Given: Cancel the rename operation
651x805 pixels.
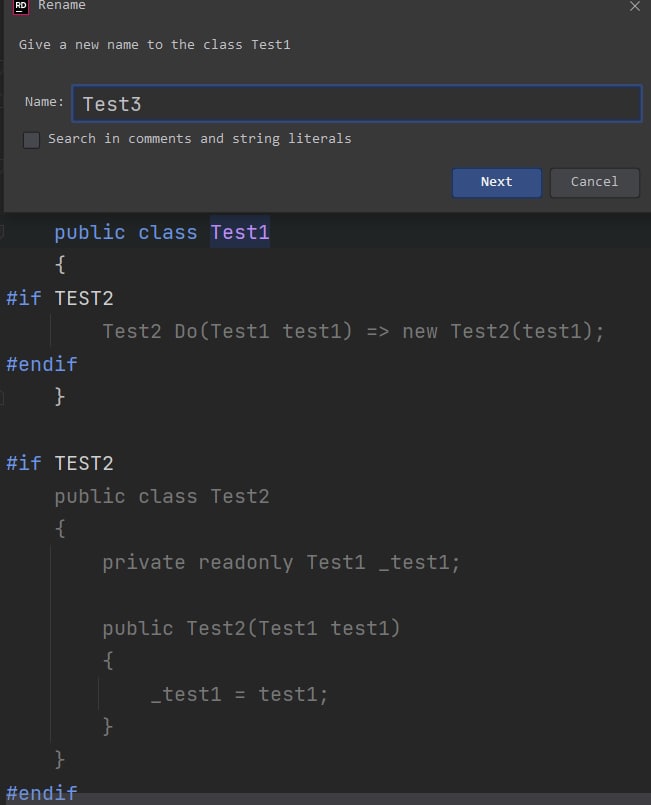Looking at the screenshot, I should click(595, 182).
